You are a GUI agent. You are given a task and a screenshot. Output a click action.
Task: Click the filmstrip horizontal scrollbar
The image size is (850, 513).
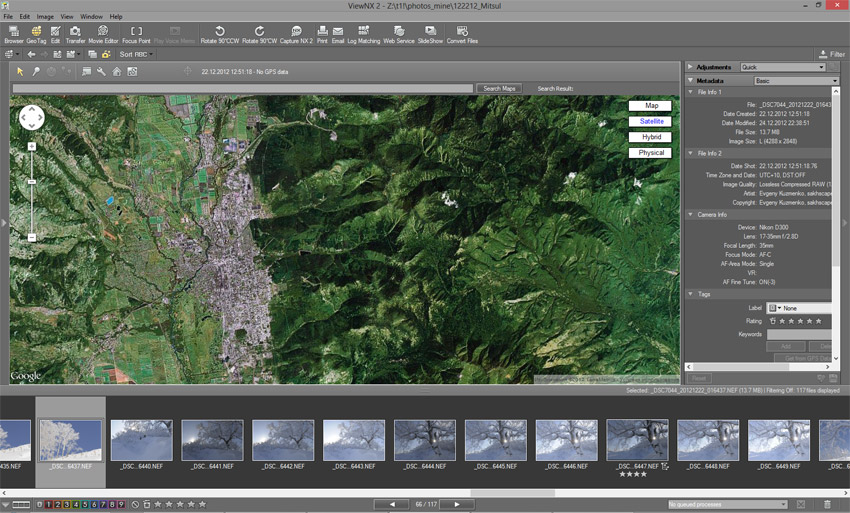point(512,493)
